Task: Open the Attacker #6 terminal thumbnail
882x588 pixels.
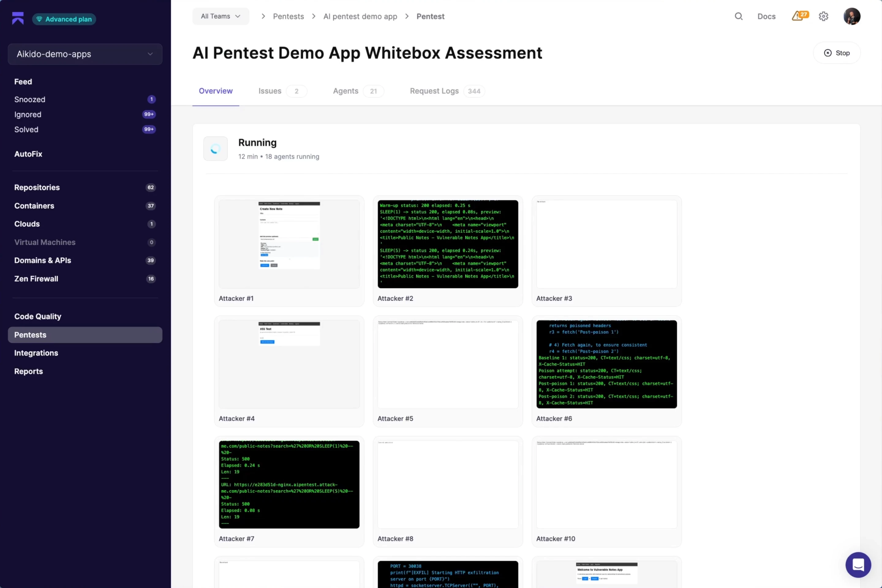Action: [606, 364]
